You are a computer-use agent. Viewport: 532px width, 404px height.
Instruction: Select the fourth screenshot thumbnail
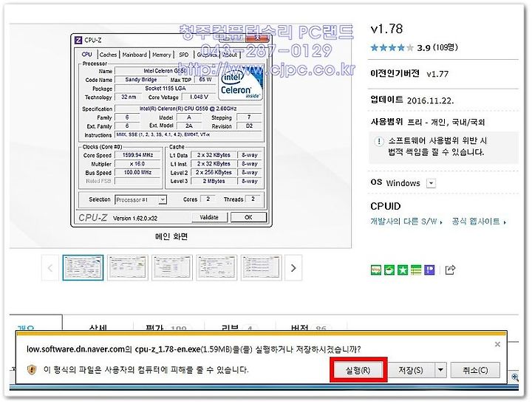tap(216, 268)
